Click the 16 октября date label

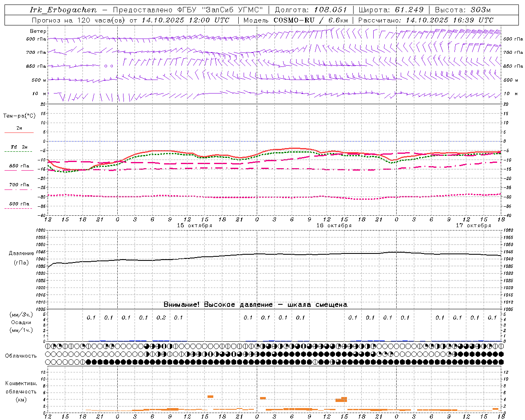tap(334, 226)
